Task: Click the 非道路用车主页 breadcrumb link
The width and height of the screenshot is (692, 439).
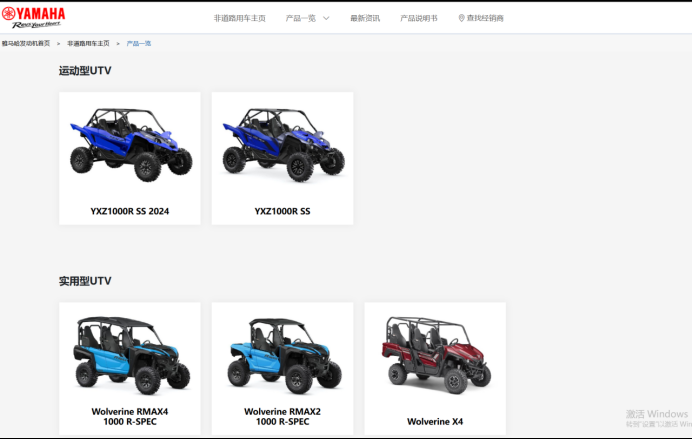Action: 88,43
